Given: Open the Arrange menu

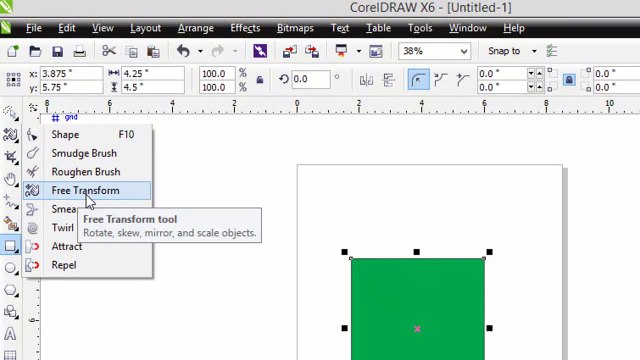Looking at the screenshot, I should 196,28.
